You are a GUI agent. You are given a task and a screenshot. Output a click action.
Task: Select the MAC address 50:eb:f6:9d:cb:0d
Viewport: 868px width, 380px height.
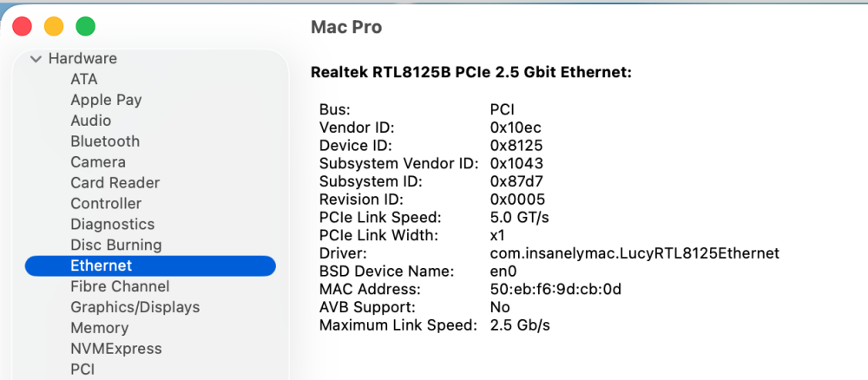point(556,289)
